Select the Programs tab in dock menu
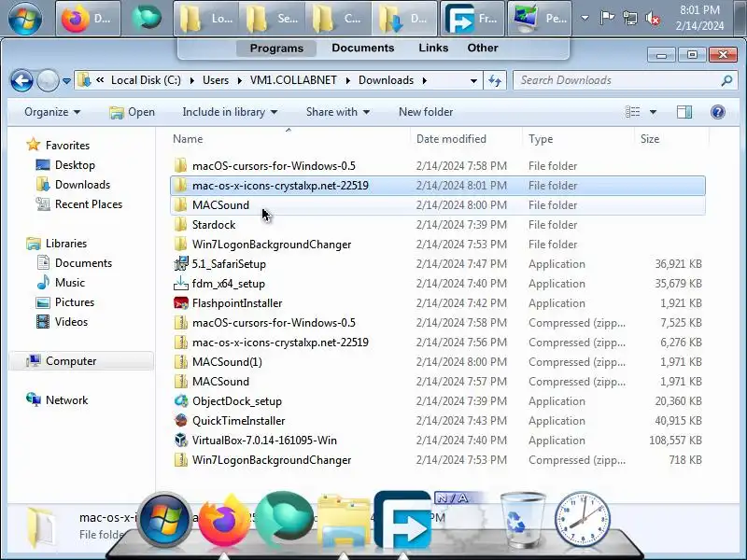747x560 pixels. 276,49
